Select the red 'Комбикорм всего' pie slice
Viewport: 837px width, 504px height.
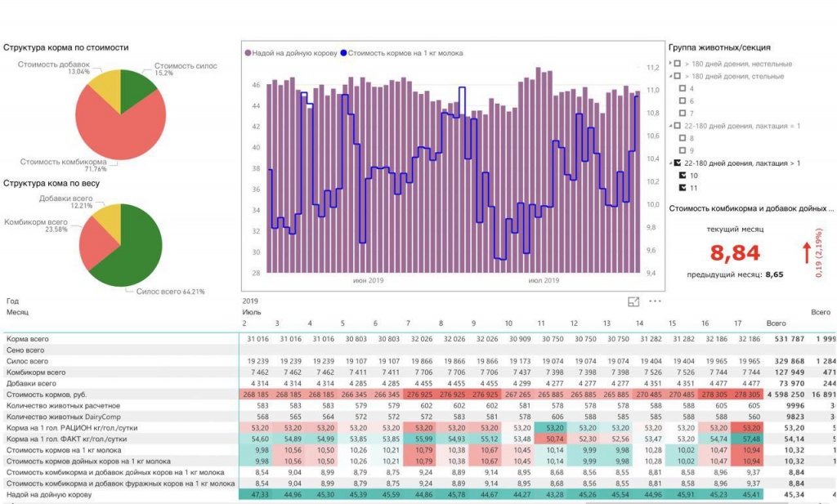click(97, 244)
